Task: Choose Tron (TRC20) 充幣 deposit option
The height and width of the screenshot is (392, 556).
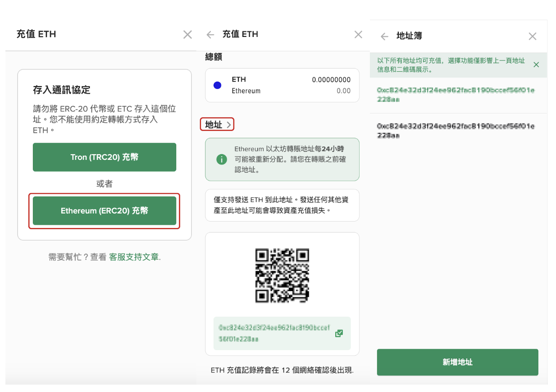Action: (105, 157)
